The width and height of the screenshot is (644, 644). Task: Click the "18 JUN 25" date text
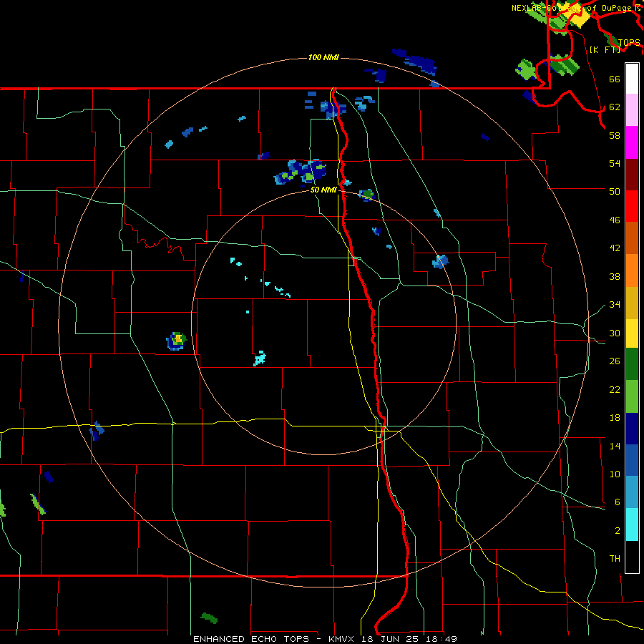390,639
